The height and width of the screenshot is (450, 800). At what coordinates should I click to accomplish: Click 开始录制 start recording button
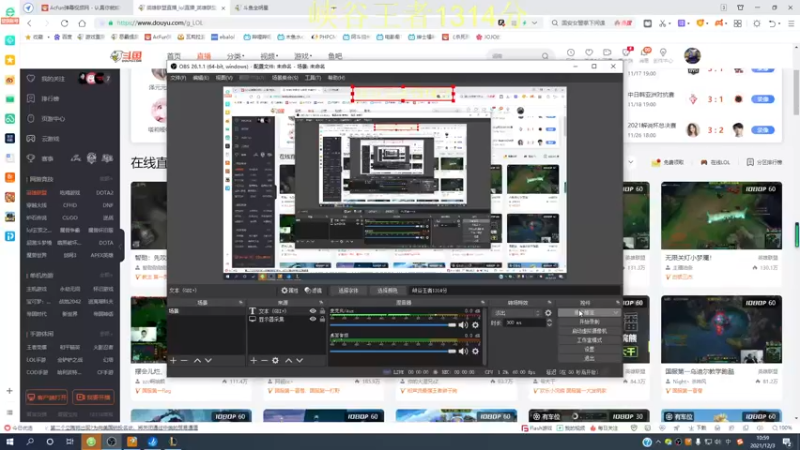[x=589, y=322]
